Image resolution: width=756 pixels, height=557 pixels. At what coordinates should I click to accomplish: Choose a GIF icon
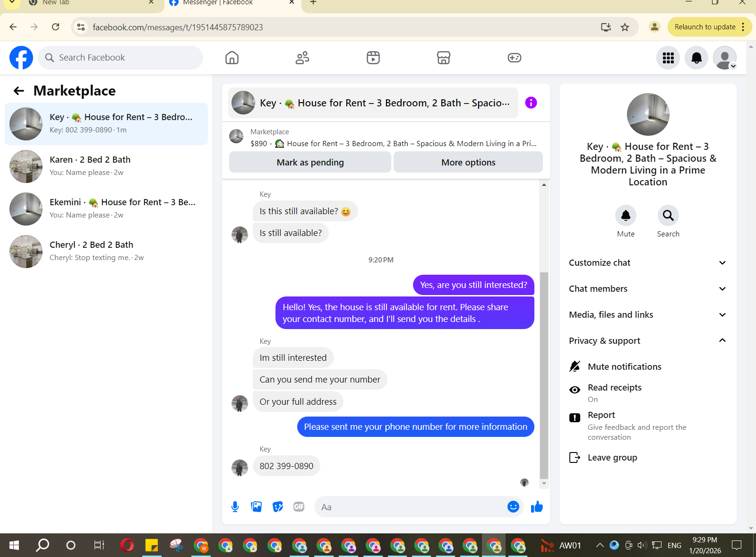pyautogui.click(x=299, y=507)
